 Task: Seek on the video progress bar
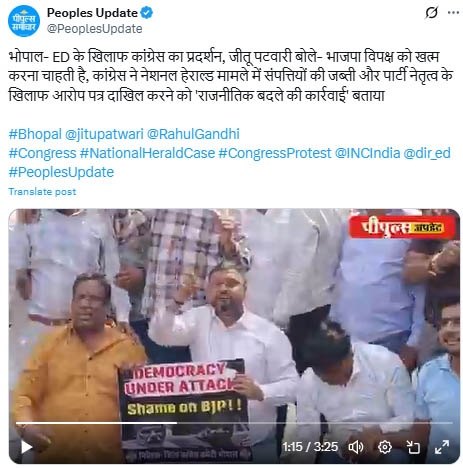click(x=234, y=423)
